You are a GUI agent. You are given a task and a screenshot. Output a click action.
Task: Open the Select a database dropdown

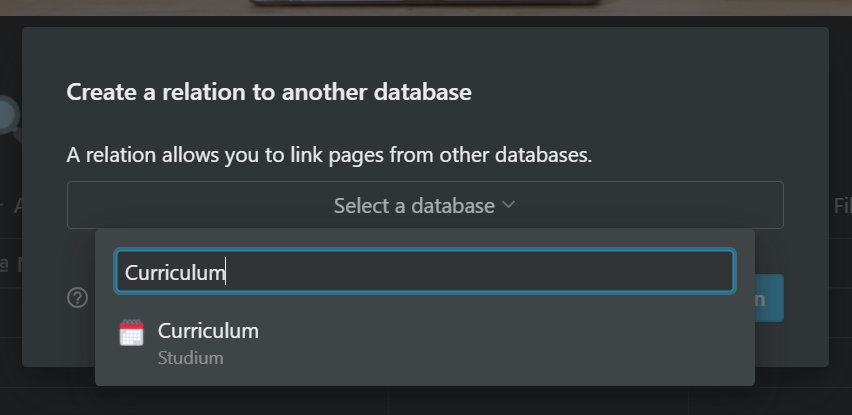coord(425,205)
